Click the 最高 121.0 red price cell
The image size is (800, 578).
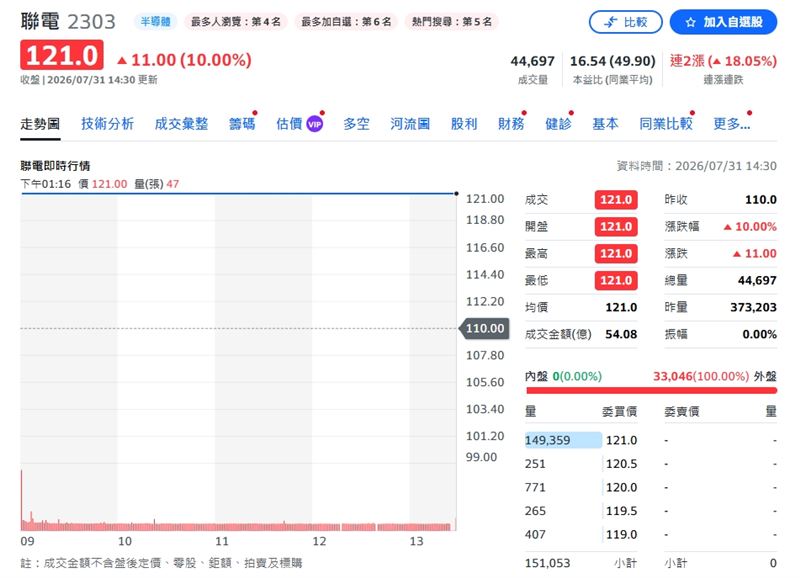coord(616,254)
